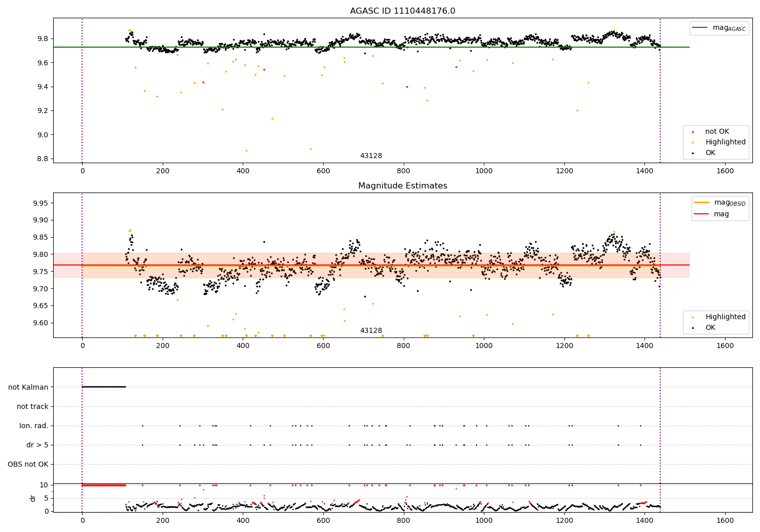Select the 8.8 y-axis tick label

pos(42,159)
